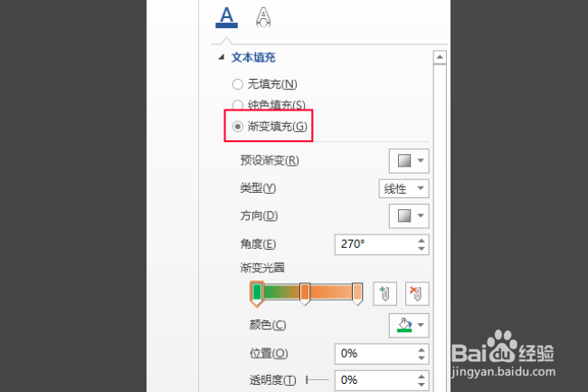Click the scrollbar up arrow

click(x=440, y=57)
